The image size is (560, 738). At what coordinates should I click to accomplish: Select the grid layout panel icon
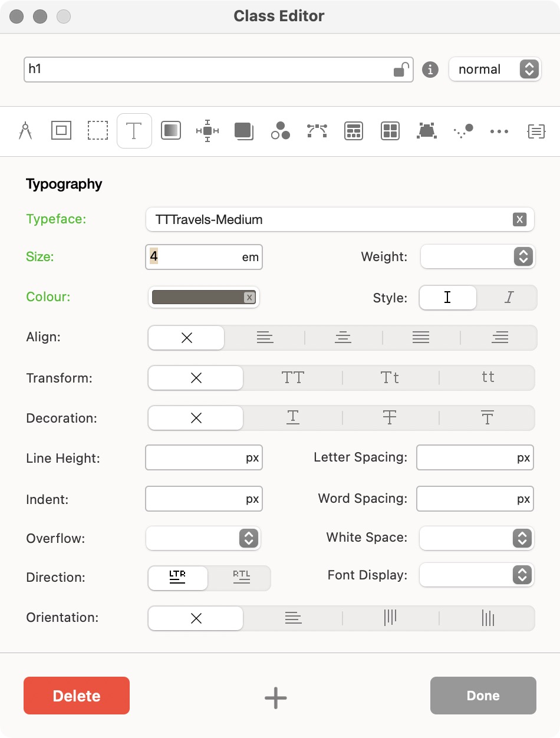390,130
